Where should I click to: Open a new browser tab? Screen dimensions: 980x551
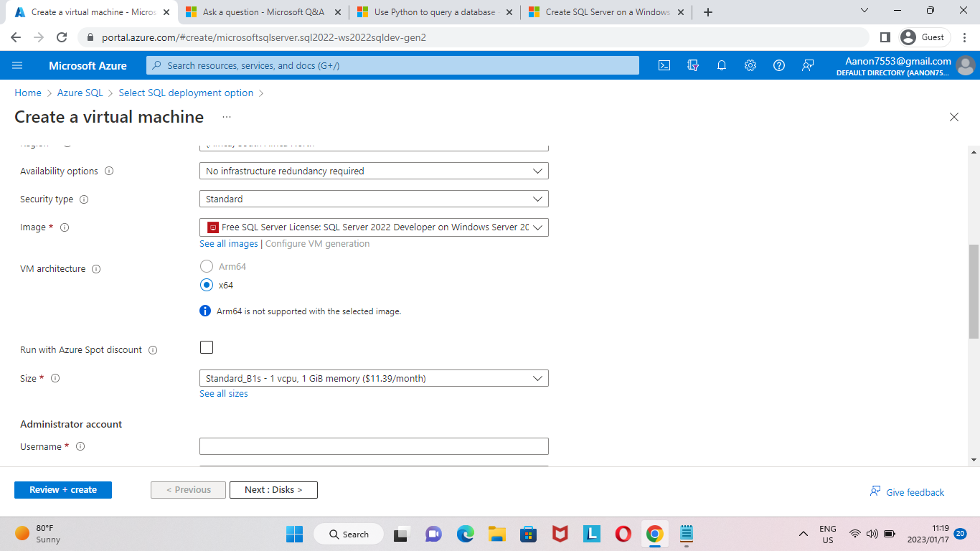[x=708, y=12]
